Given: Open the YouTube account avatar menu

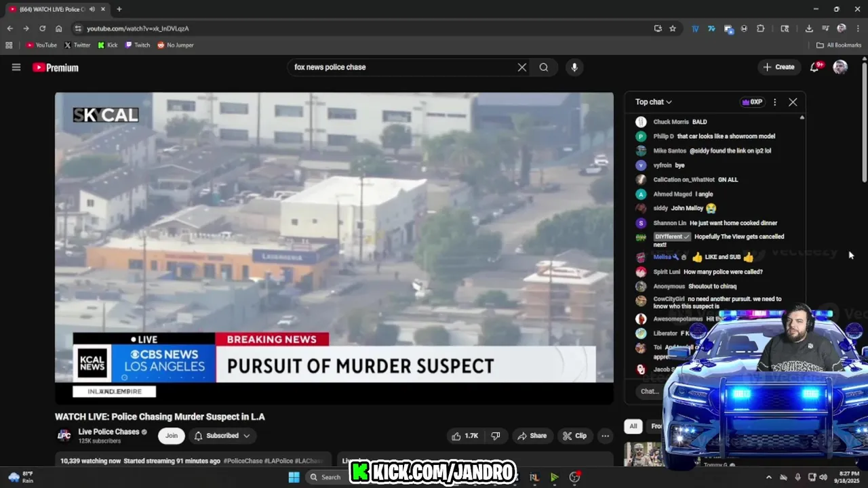Looking at the screenshot, I should pyautogui.click(x=840, y=67).
